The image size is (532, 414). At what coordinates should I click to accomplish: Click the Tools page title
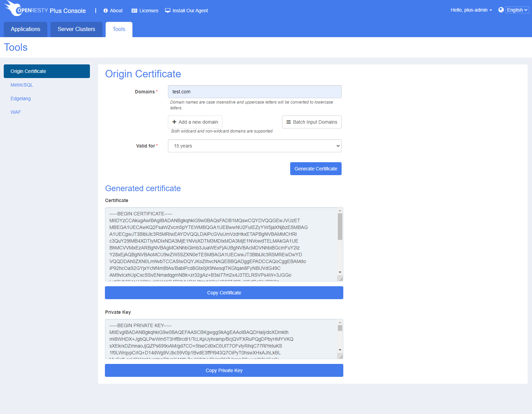(x=16, y=47)
